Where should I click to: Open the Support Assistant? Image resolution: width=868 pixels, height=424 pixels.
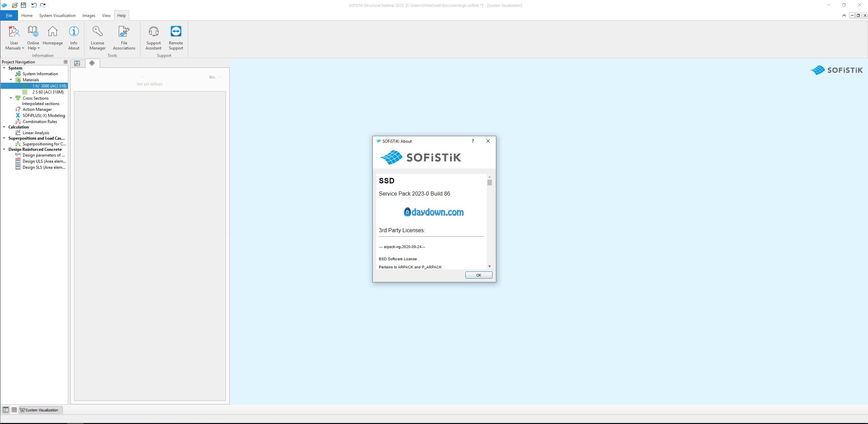(x=153, y=38)
